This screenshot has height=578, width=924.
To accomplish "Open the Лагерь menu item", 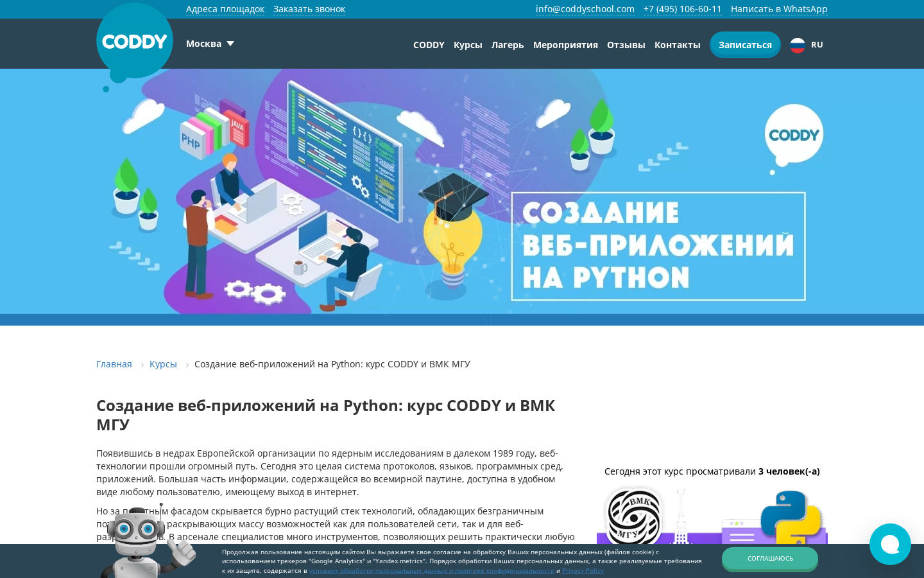I will (508, 45).
